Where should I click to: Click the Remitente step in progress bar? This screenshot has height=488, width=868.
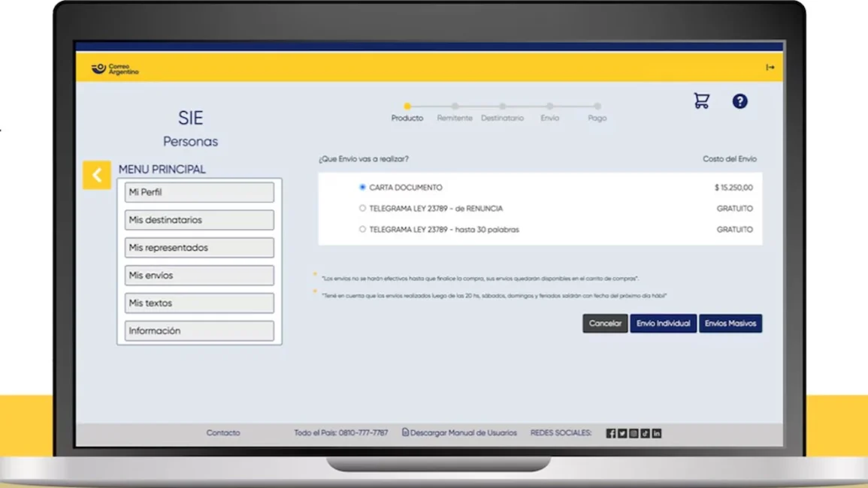tap(455, 107)
